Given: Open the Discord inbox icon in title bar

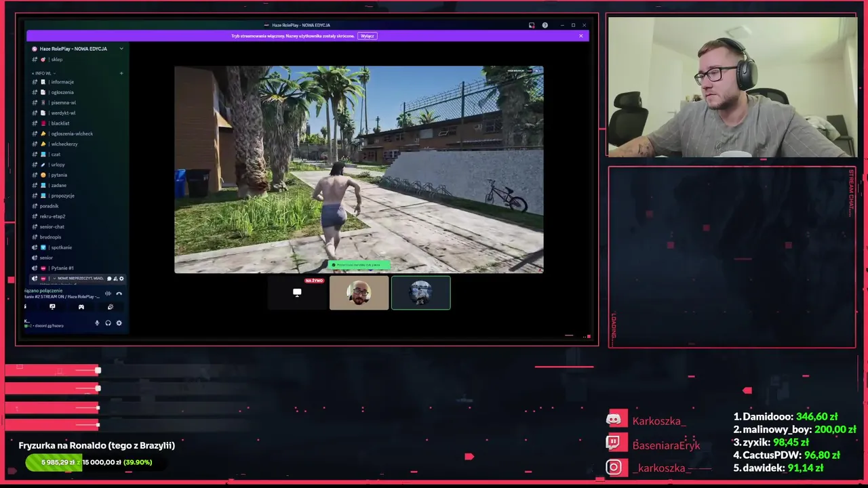Looking at the screenshot, I should (532, 25).
